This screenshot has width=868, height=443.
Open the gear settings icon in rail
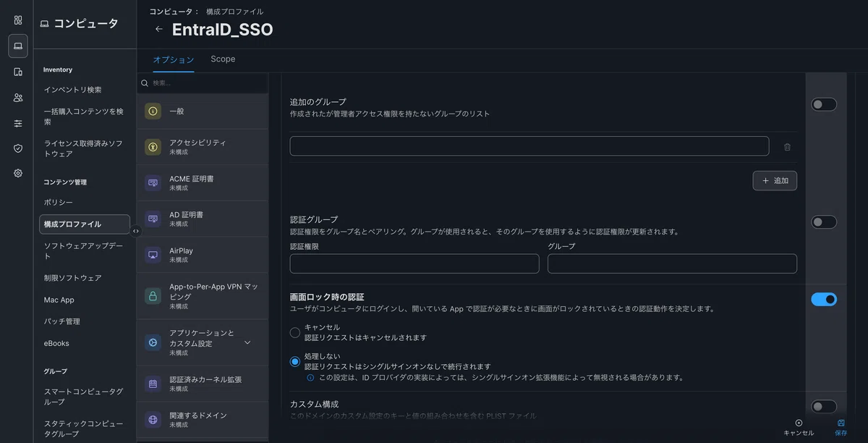(x=18, y=174)
